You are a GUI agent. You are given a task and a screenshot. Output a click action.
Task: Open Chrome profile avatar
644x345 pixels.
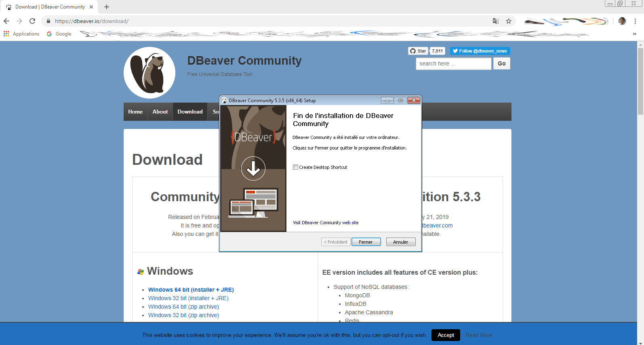[622, 21]
